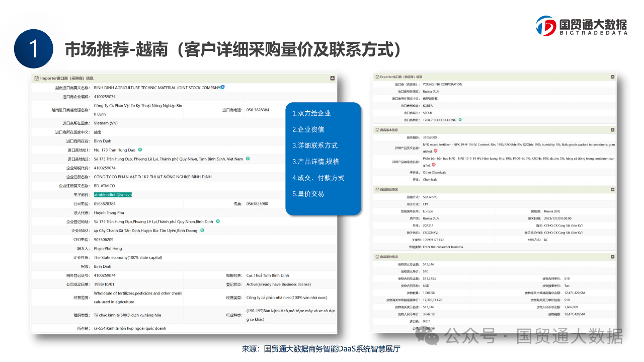Click map pin next to No. 173 Tran Hung Dao
The height and width of the screenshot is (362, 644).
pos(140,150)
